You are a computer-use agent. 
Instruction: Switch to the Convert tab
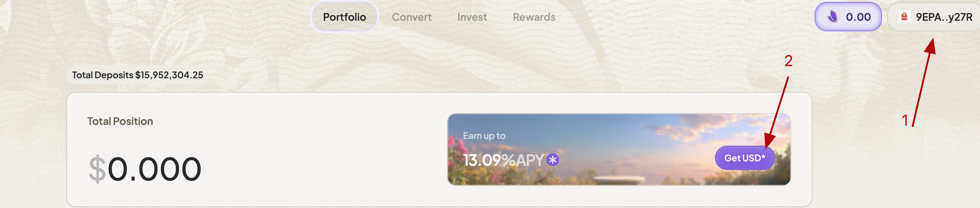(x=412, y=17)
